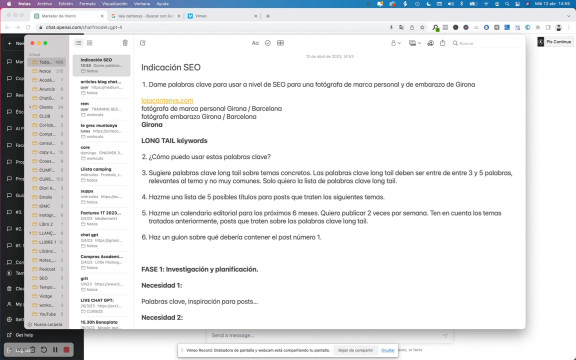
Task: Select the 'Podcast' folder
Action: click(47, 269)
